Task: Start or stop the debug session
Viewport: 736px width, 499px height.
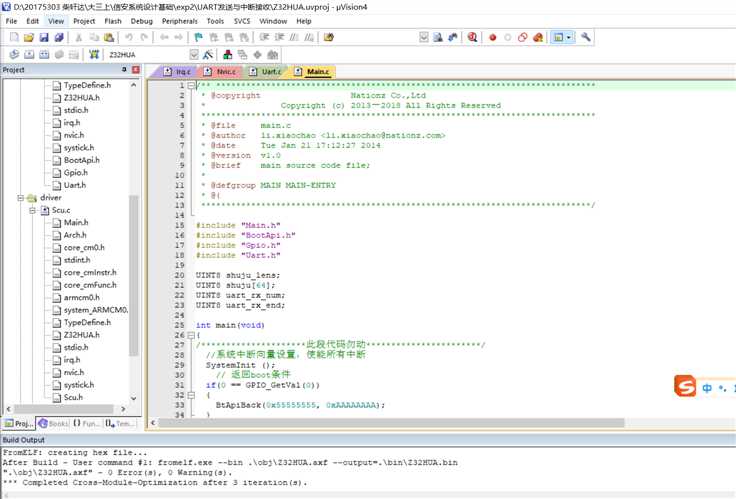Action: (472, 37)
